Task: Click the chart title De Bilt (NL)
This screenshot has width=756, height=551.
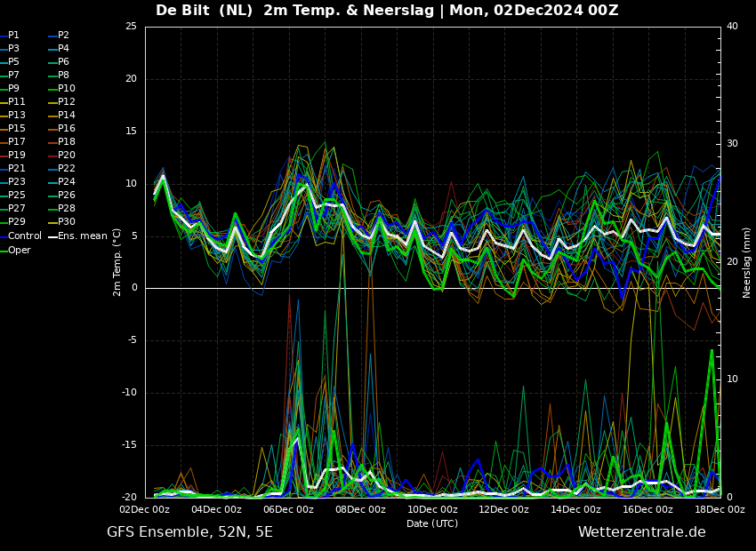Action: coord(205,10)
